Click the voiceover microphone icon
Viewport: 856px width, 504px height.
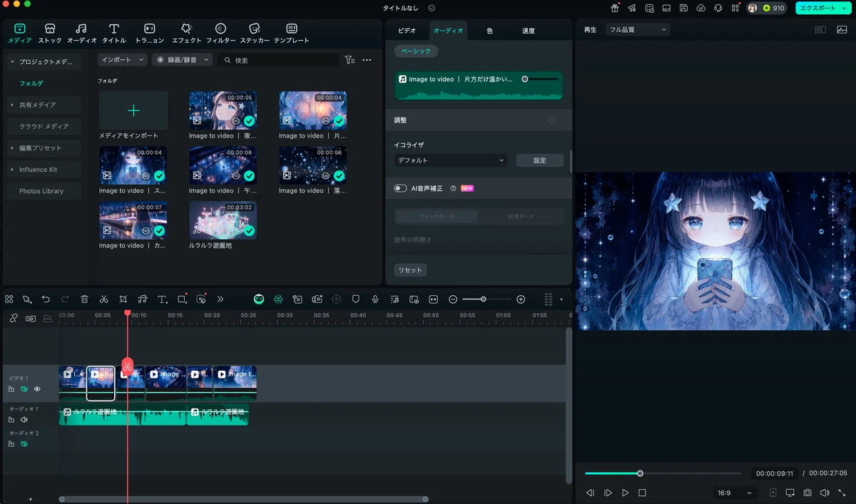pyautogui.click(x=375, y=299)
